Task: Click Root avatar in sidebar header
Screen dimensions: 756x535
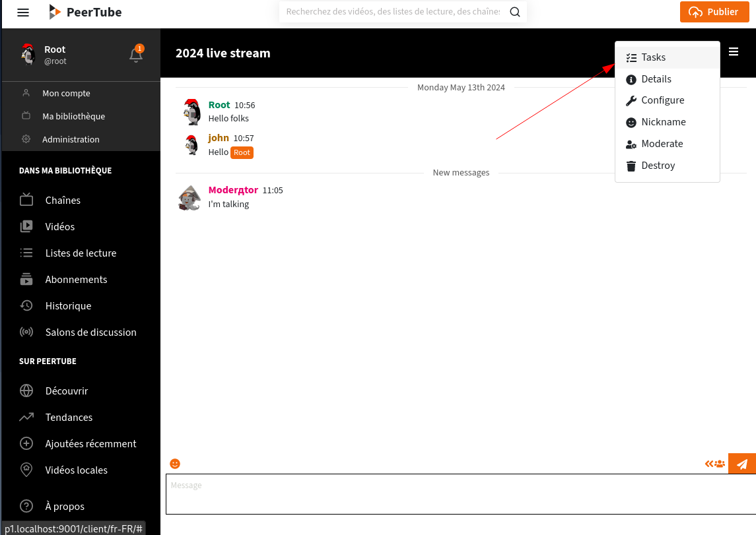Action: (x=28, y=54)
